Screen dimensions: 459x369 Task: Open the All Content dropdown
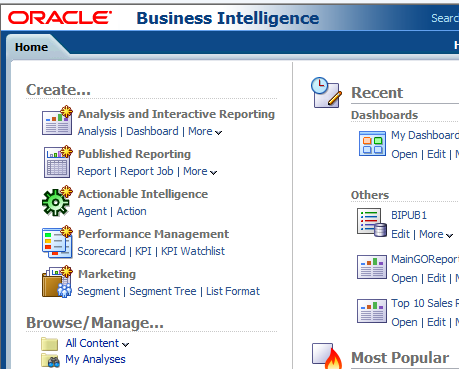(x=97, y=343)
